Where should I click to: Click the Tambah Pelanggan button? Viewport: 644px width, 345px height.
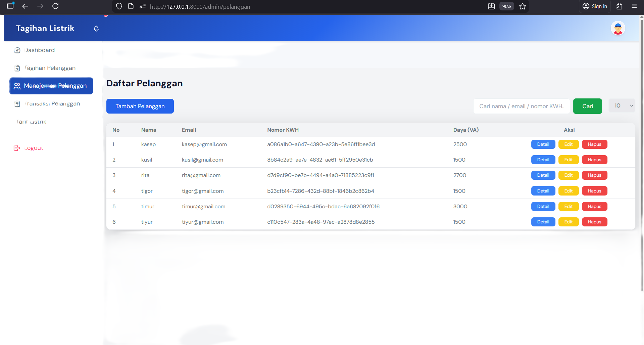point(140,106)
